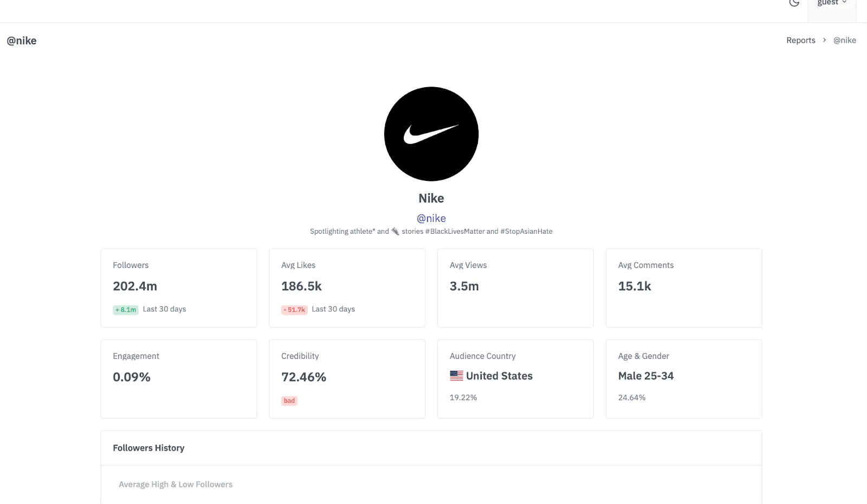Open the guest account dropdown
Screen dimensions: 867x504
pos(831,3)
